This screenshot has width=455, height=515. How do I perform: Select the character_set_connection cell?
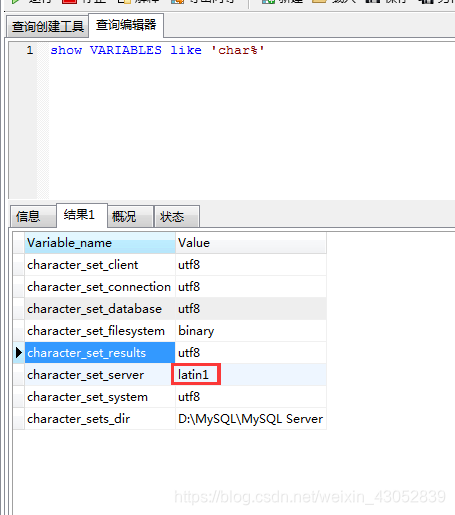pyautogui.click(x=100, y=287)
